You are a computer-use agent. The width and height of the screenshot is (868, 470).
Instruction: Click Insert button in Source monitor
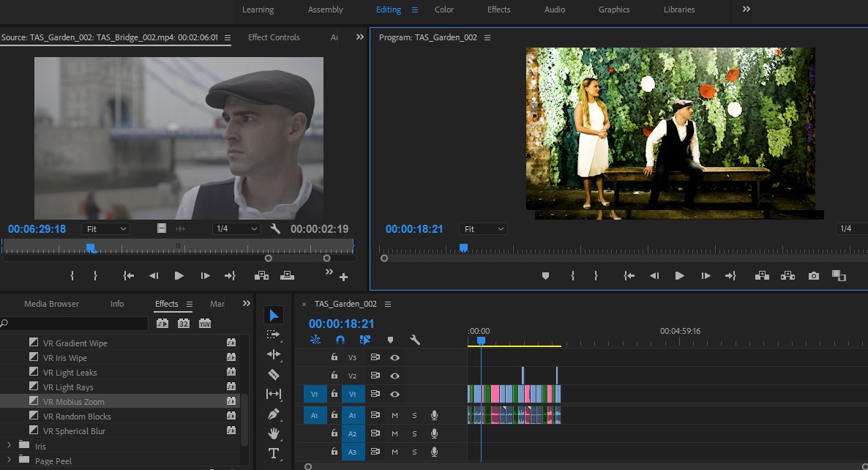click(261, 276)
